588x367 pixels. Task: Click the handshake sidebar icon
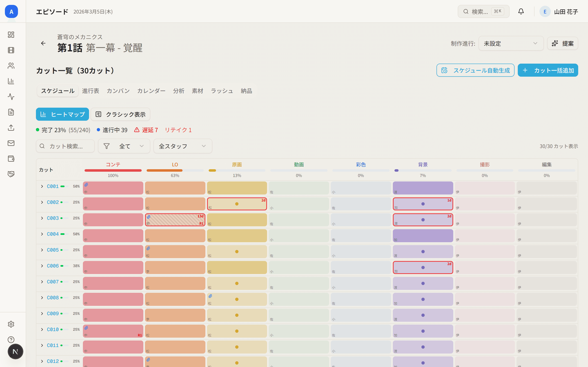11,174
